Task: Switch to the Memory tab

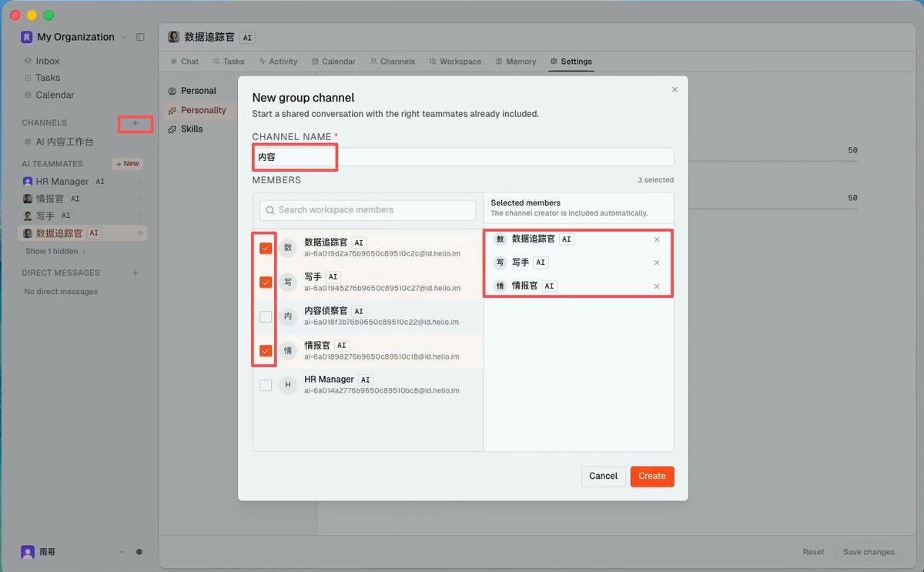Action: [x=516, y=62]
